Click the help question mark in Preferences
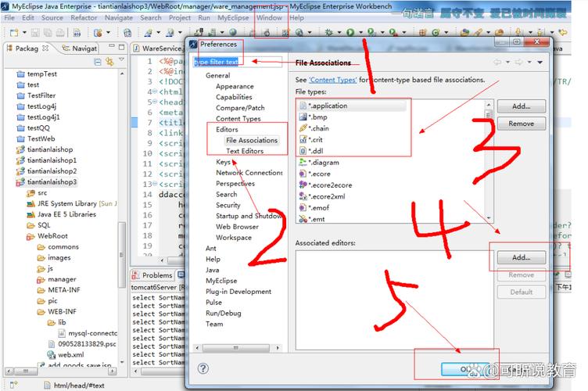This screenshot has height=391, width=588. click(203, 368)
